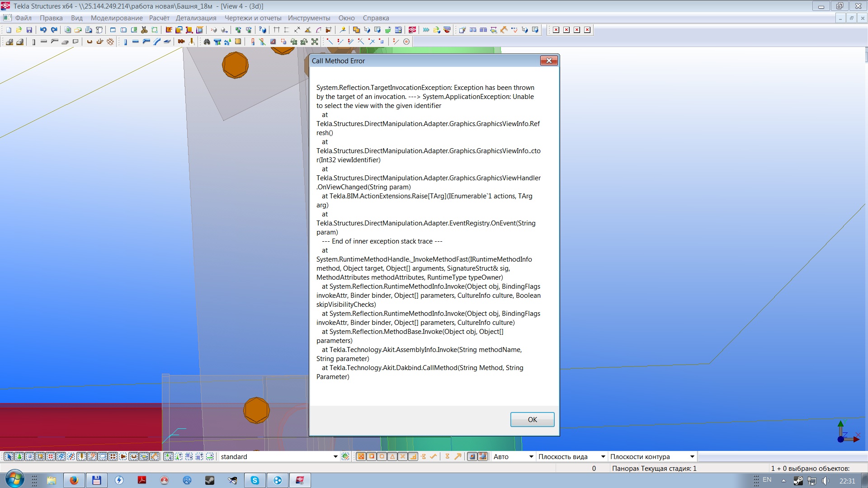Expand the Плоскость вида dropdown
This screenshot has width=868, height=488.
(603, 456)
